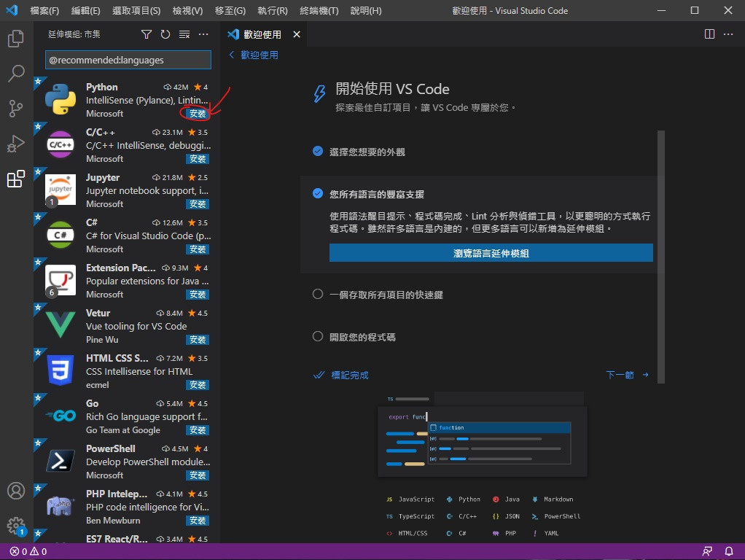Install the Jupyter extension
Image resolution: width=745 pixels, height=560 pixels.
click(197, 204)
